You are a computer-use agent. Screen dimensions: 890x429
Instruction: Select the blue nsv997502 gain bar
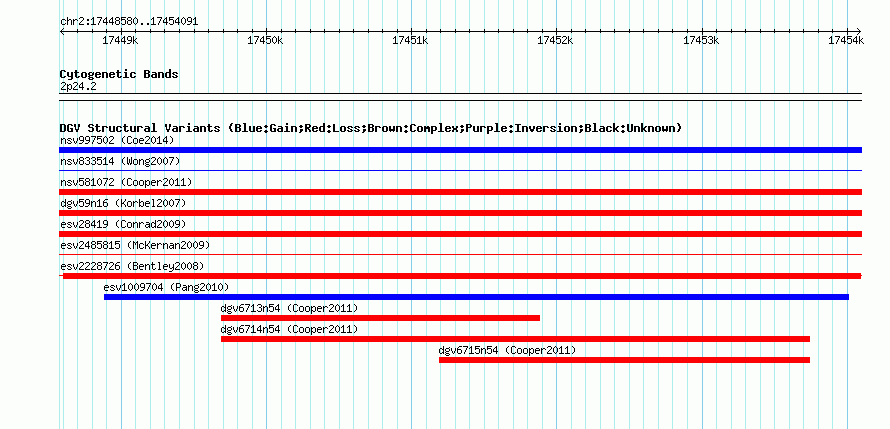(460, 150)
